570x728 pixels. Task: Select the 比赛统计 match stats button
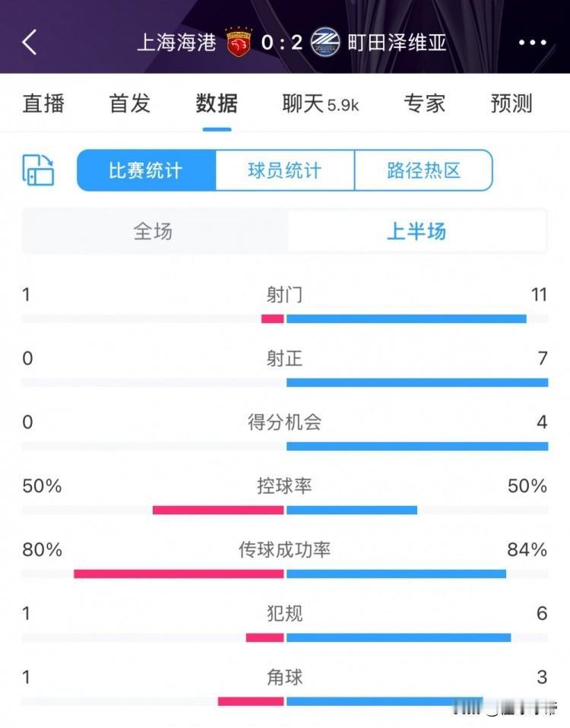point(146,170)
